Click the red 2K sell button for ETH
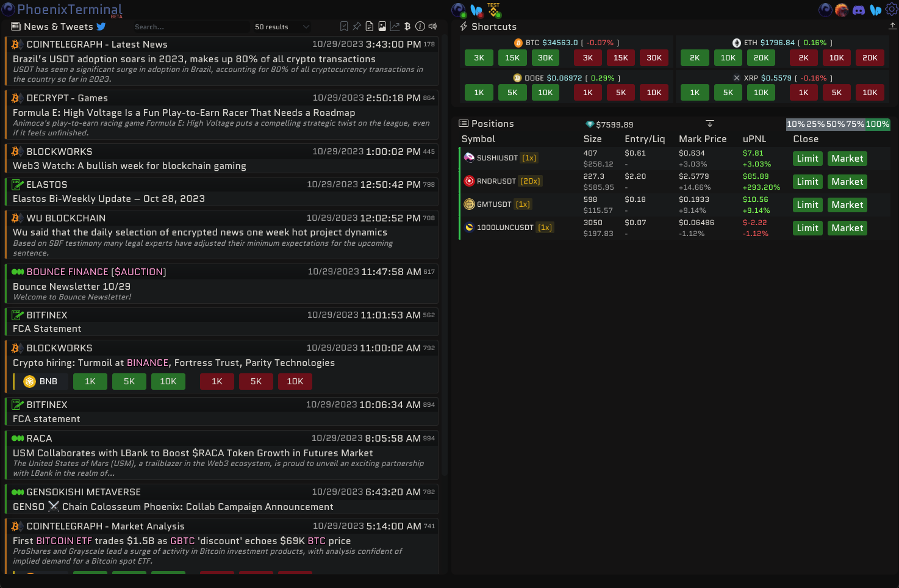Image resolution: width=899 pixels, height=588 pixels. [804, 57]
